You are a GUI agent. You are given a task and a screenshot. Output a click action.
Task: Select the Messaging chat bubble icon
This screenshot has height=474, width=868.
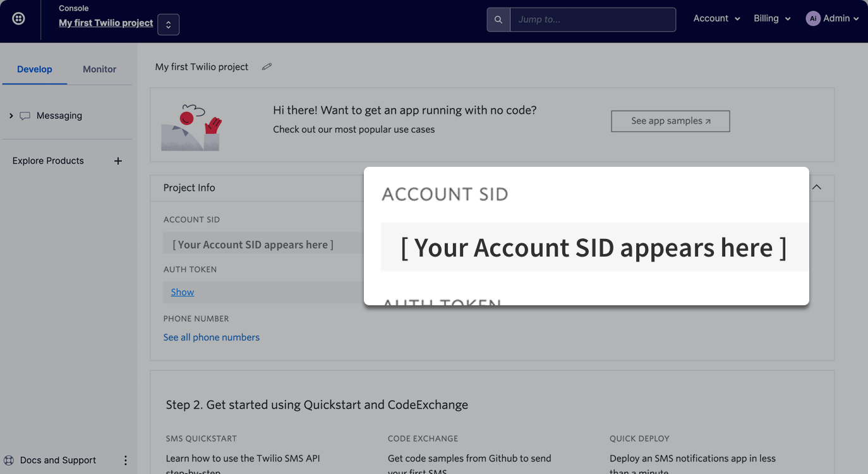point(25,116)
